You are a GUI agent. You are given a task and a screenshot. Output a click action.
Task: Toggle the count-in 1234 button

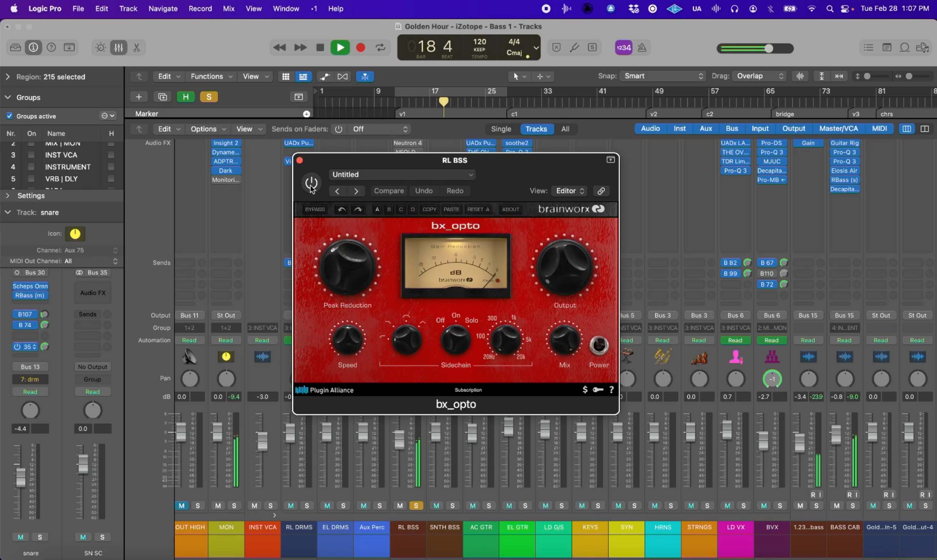[x=623, y=48]
